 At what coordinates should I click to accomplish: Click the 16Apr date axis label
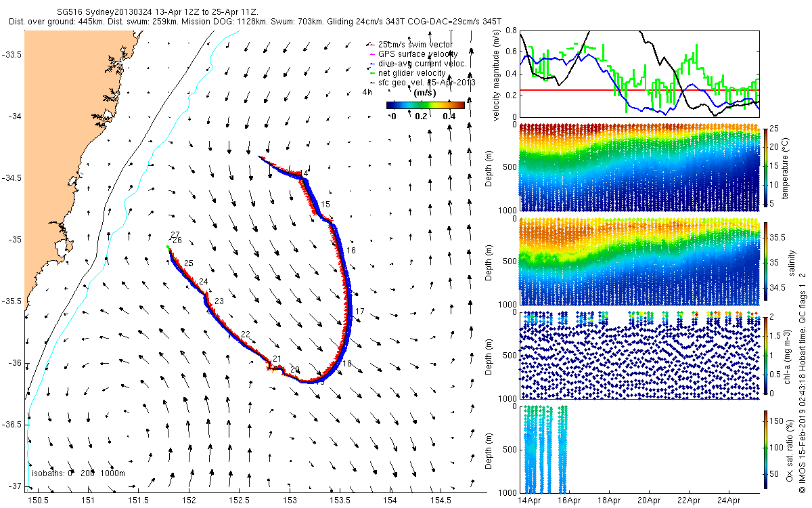570,501
